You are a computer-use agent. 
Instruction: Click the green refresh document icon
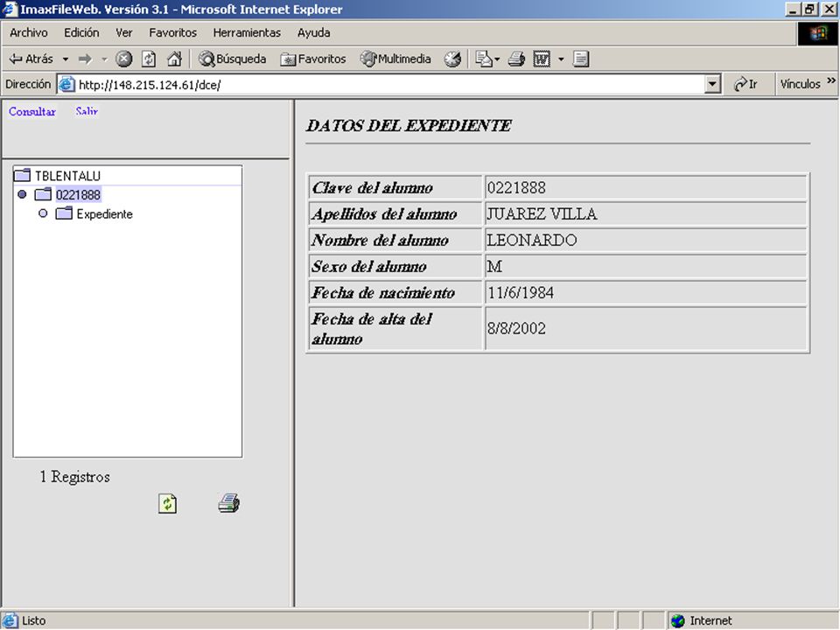pos(168,504)
